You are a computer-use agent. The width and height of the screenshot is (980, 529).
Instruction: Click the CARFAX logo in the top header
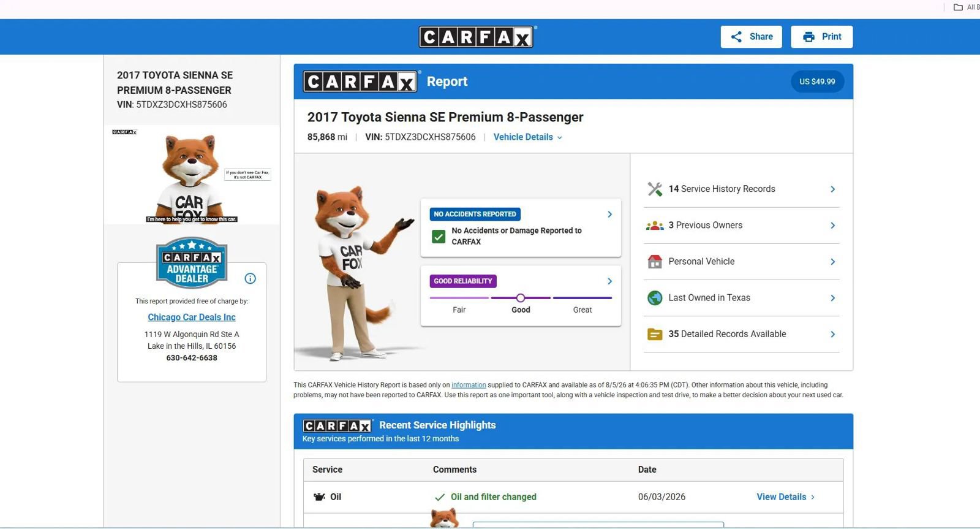click(x=478, y=37)
